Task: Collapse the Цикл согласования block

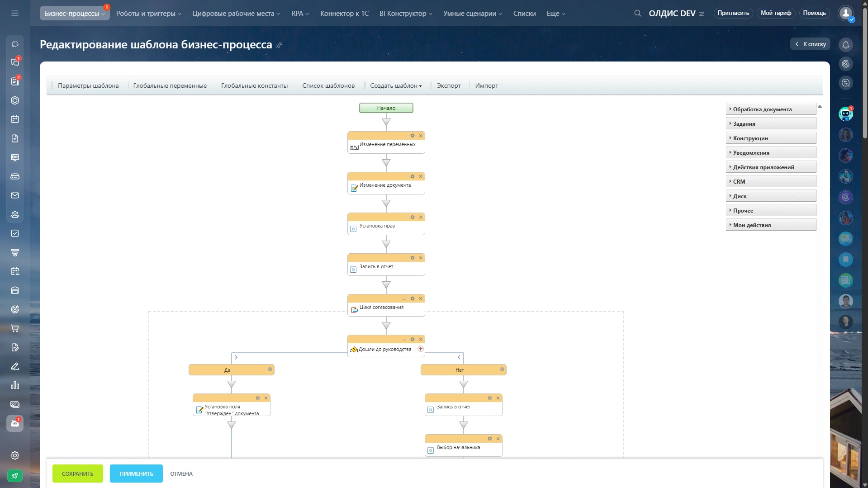Action: click(x=404, y=299)
